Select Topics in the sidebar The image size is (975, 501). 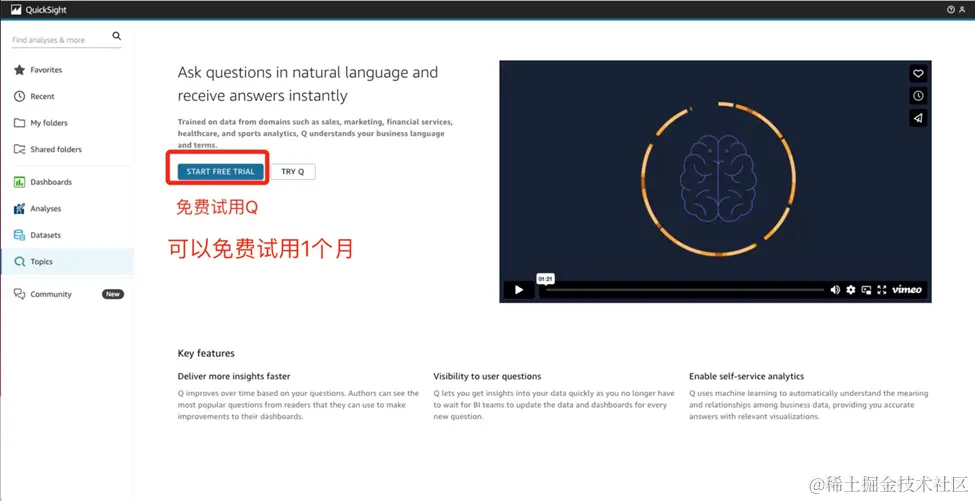tap(67, 262)
